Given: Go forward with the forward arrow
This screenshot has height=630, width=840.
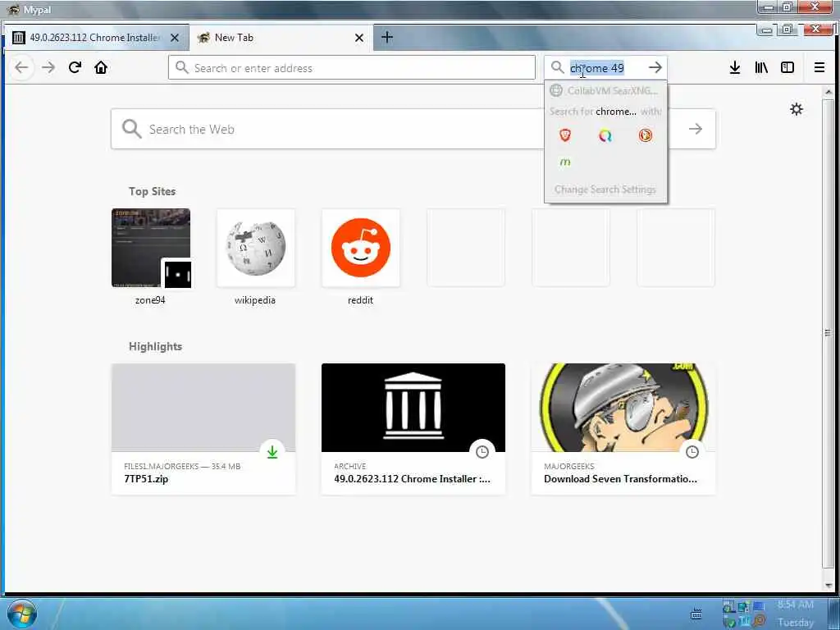Looking at the screenshot, I should point(48,67).
